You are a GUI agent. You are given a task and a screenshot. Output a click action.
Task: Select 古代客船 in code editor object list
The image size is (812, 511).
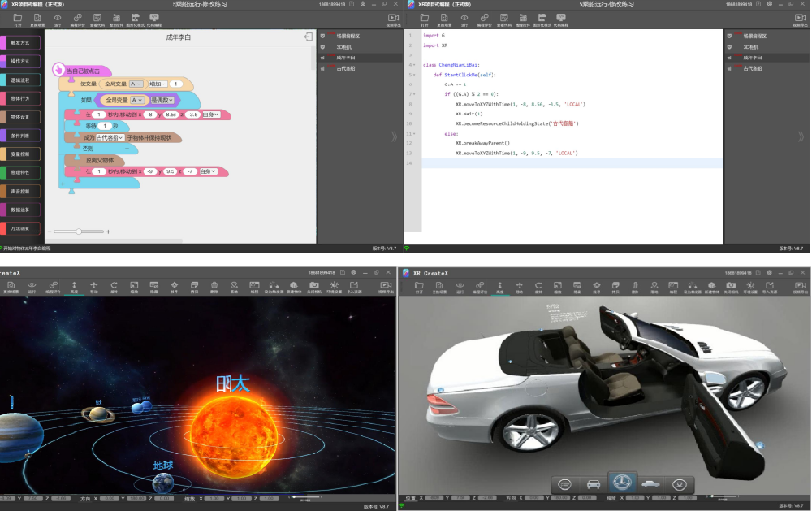754,68
